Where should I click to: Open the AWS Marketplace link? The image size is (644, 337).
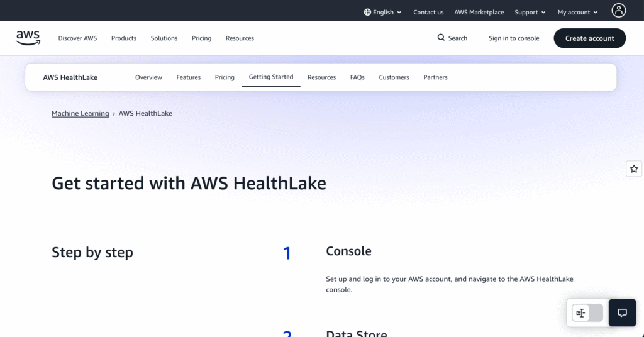click(x=479, y=13)
